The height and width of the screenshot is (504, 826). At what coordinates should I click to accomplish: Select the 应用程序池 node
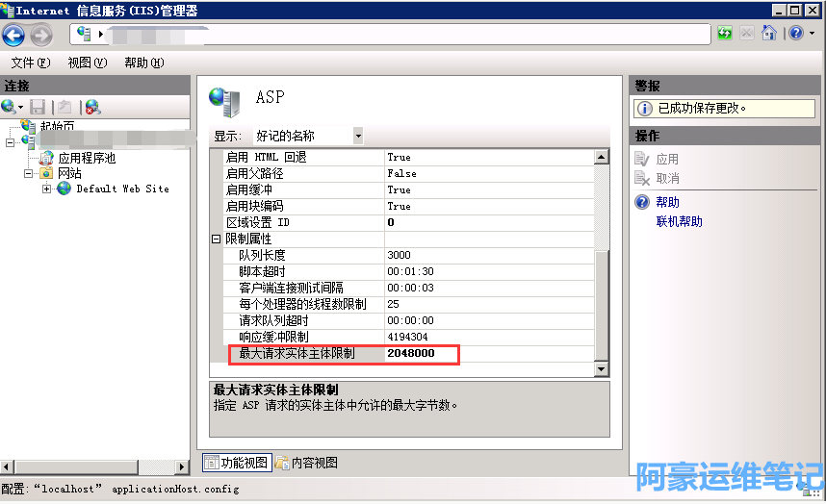[86, 158]
